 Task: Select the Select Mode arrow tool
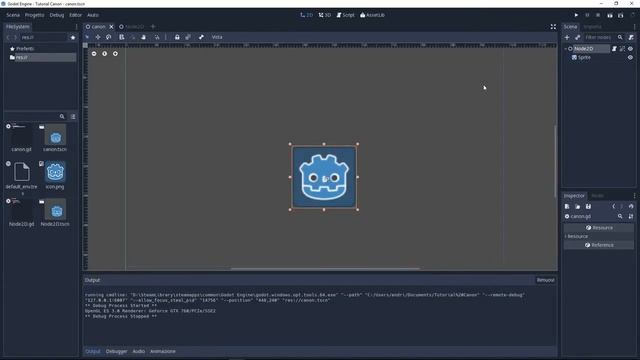(87, 37)
